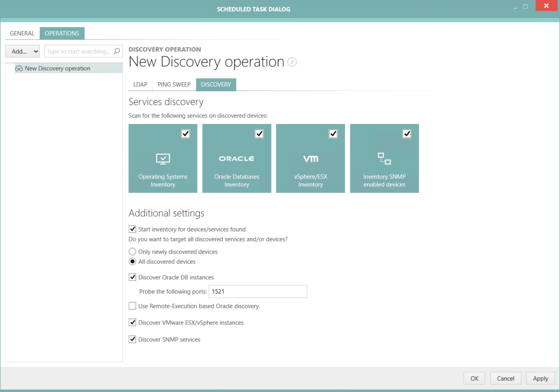Click the binoculars icon next to New Discovery operation
Image resolution: width=560 pixels, height=392 pixels.
tap(19, 68)
